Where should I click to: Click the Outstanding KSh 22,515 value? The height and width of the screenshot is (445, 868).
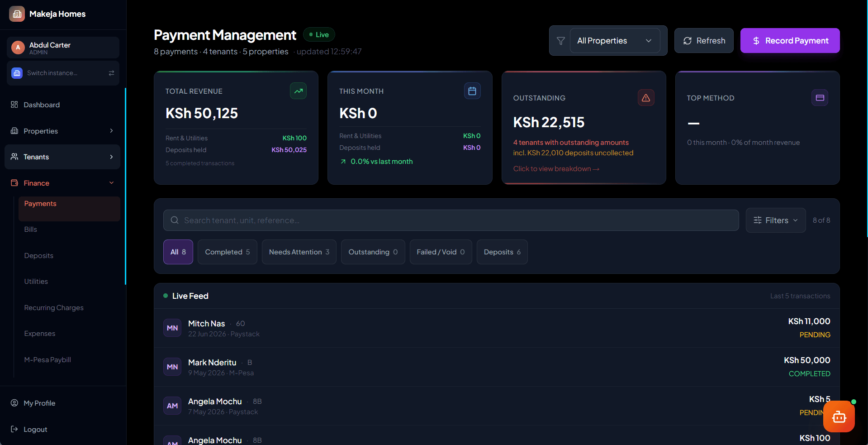549,122
